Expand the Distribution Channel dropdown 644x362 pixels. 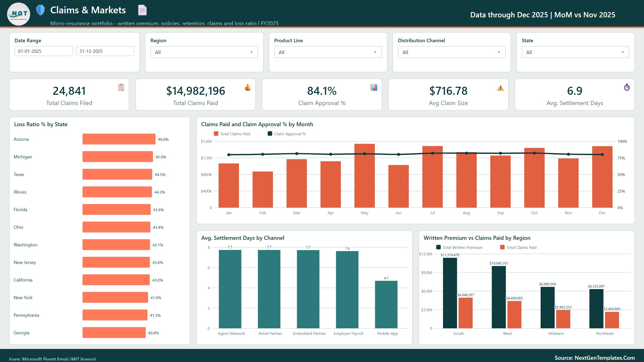[452, 52]
